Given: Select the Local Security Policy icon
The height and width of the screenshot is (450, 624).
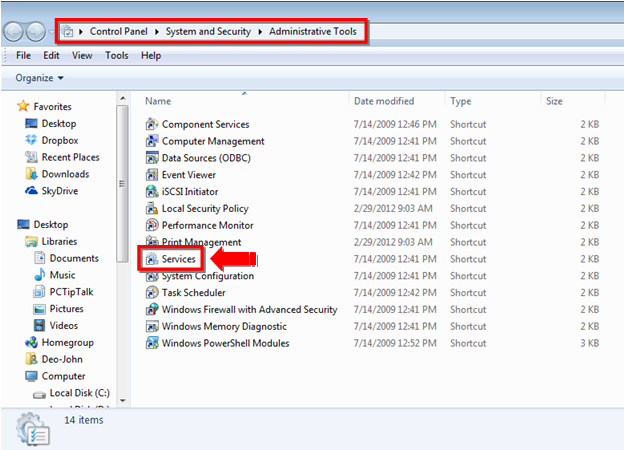Looking at the screenshot, I should [152, 208].
